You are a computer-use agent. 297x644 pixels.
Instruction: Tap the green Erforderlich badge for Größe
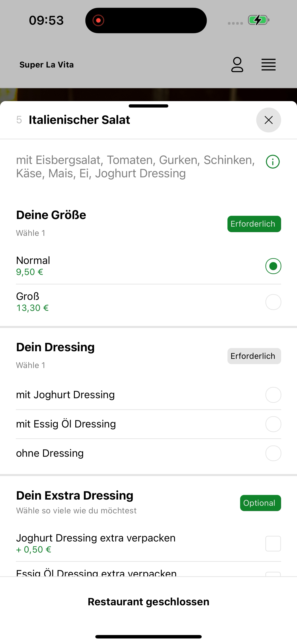point(254,224)
